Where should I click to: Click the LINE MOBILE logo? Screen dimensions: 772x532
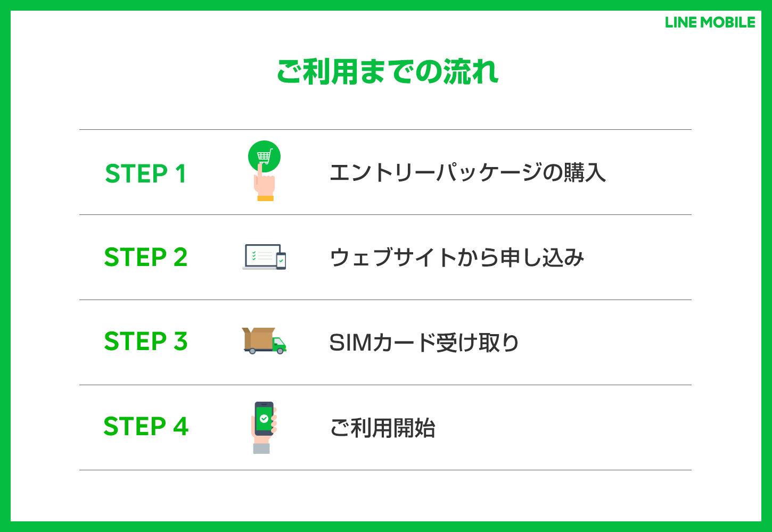pos(710,22)
